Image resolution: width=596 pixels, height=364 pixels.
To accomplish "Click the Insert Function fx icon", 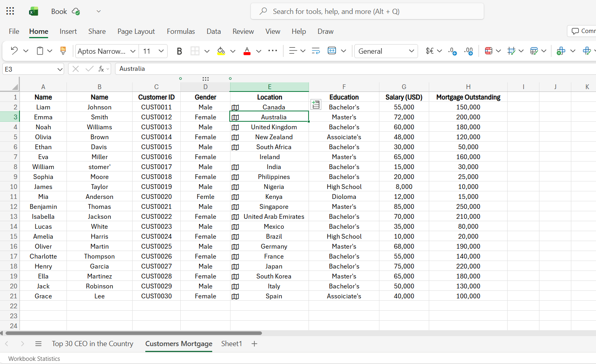I will tap(102, 69).
